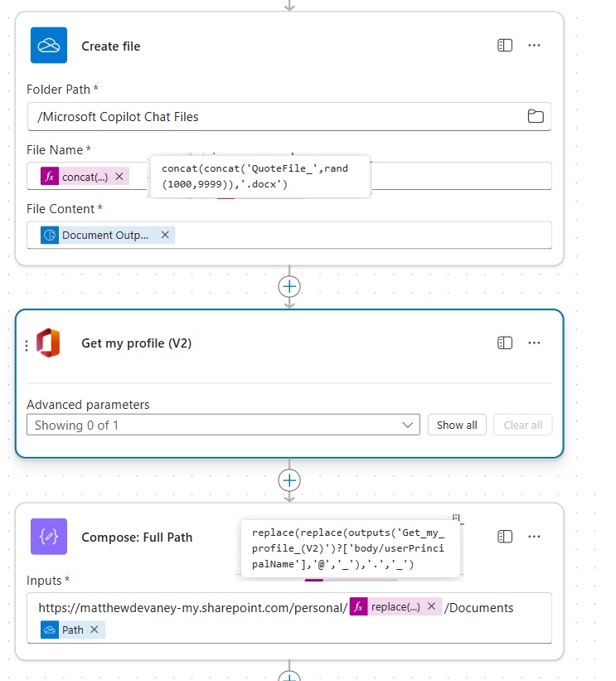Open more options menu on Get my profile
The width and height of the screenshot is (616, 681).
coord(535,343)
